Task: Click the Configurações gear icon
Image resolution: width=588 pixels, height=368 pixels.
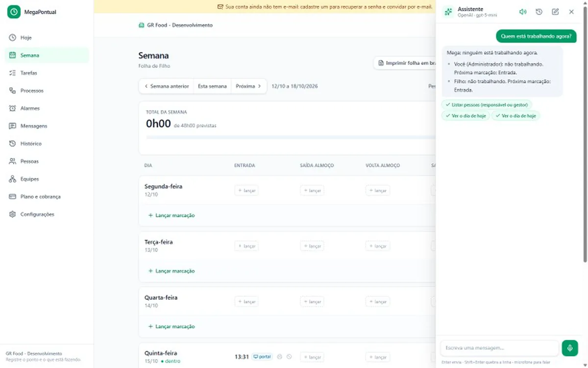Action: 12,214
